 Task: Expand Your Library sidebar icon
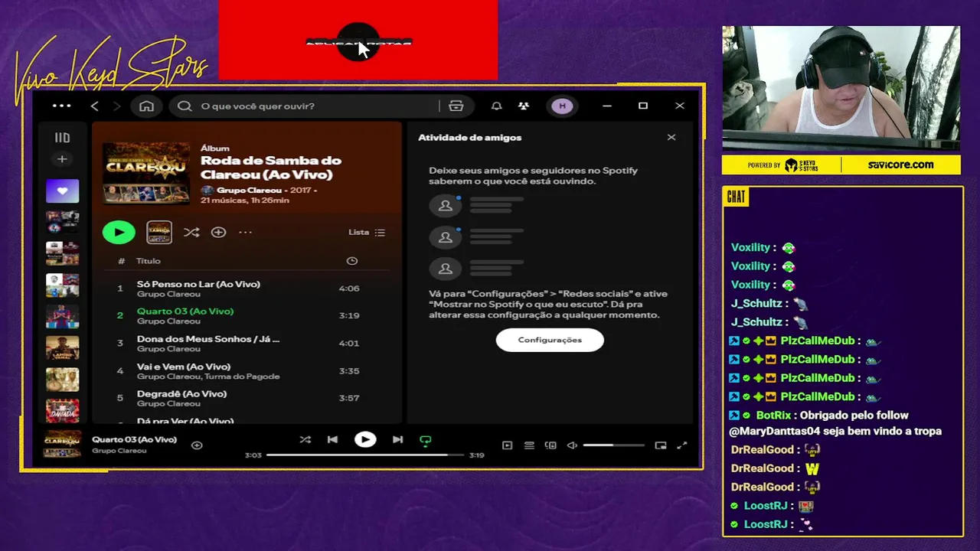(62, 138)
